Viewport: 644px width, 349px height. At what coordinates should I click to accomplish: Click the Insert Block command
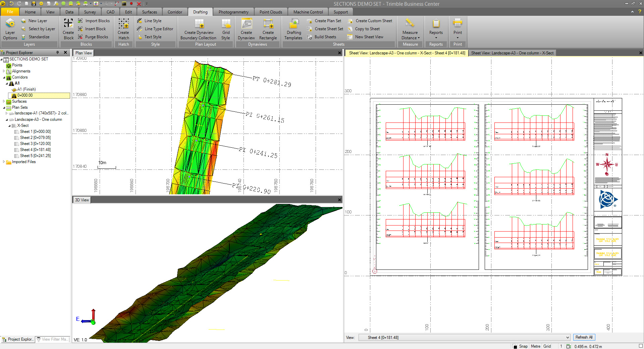(92, 29)
